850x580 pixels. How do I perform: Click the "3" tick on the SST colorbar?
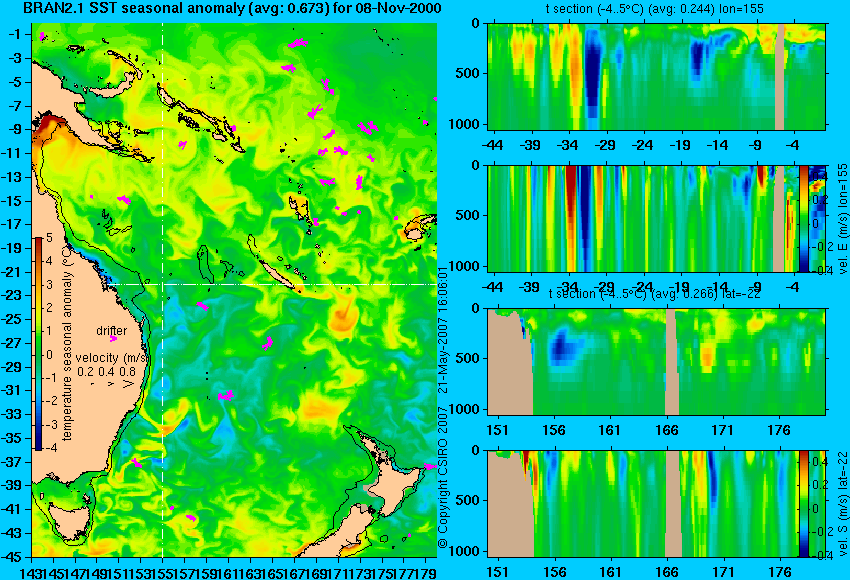pos(49,285)
